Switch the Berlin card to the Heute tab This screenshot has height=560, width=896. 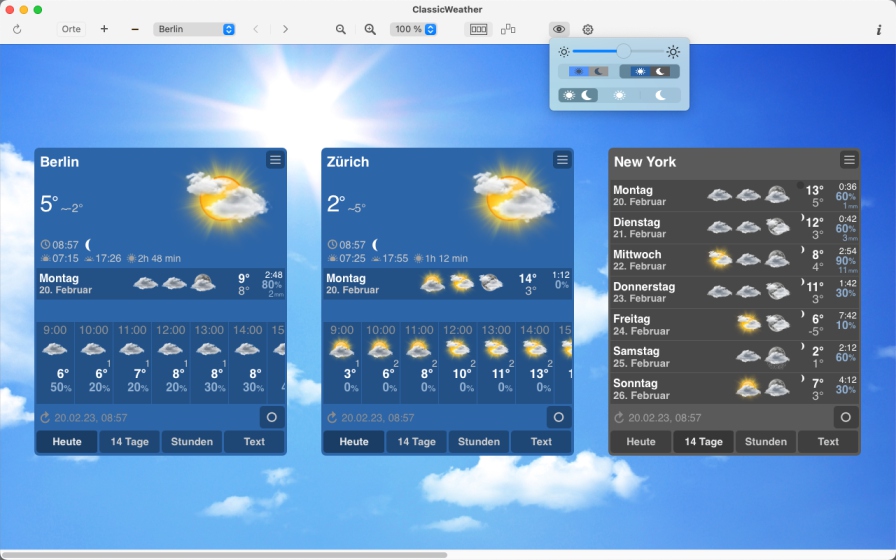[67, 442]
